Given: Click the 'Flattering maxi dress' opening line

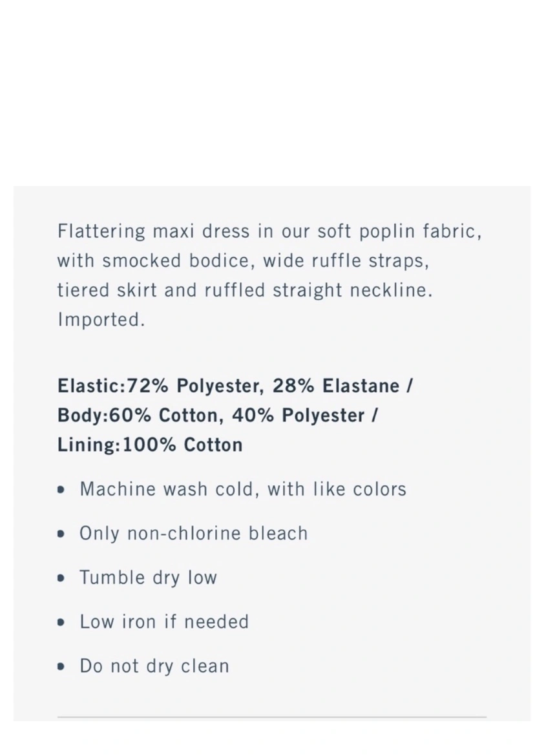Looking at the screenshot, I should [x=269, y=231].
